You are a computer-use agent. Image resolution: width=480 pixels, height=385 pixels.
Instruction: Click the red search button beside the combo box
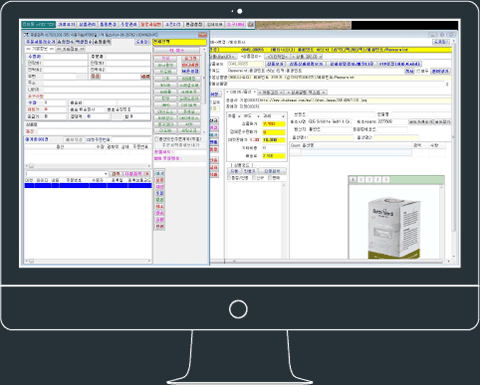point(116,174)
